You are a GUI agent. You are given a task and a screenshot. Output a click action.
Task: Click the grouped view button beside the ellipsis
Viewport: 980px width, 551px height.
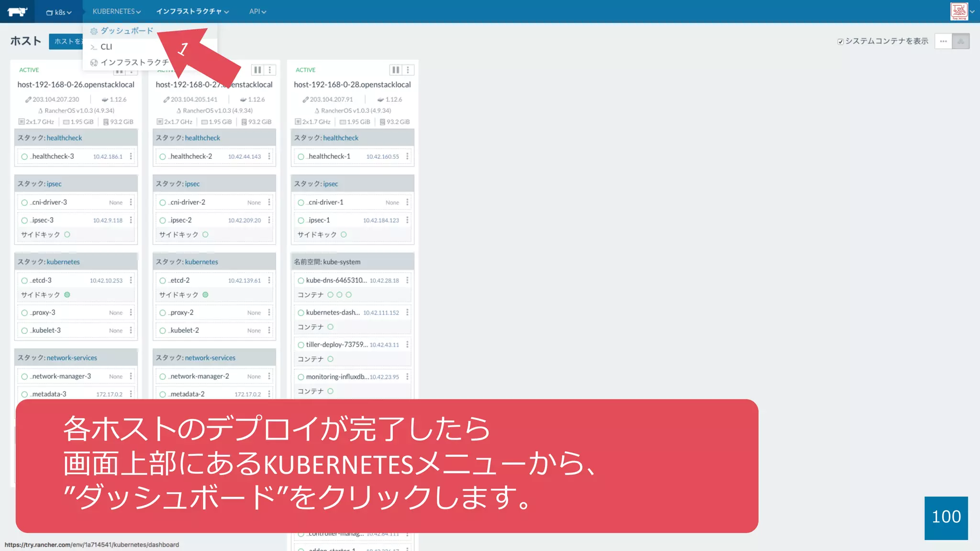click(961, 41)
